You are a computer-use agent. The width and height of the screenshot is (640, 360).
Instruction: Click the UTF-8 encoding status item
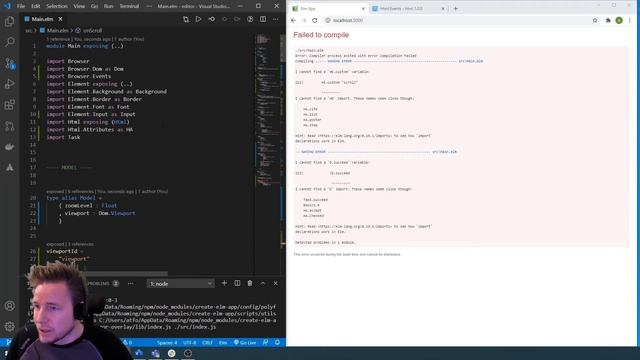190,343
